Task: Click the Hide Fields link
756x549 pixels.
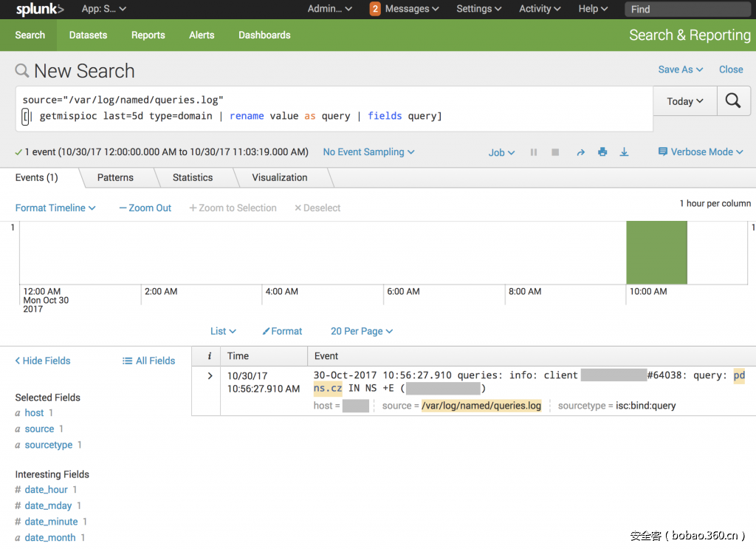Action: (x=43, y=361)
